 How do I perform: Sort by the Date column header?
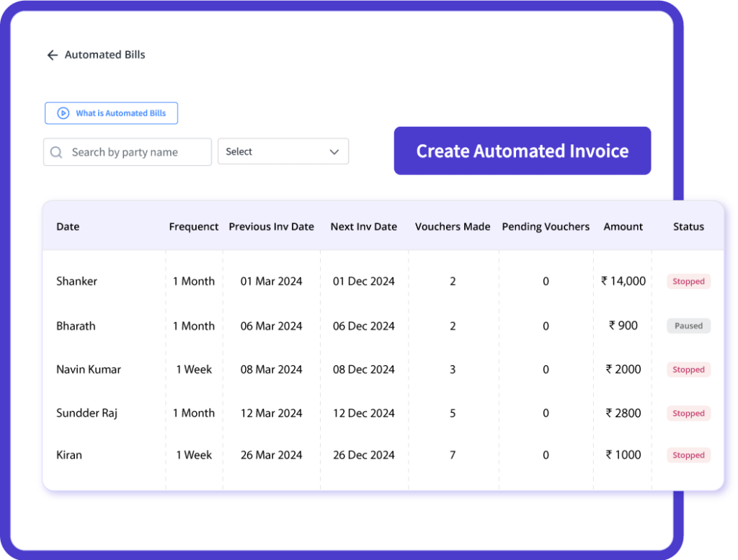coord(68,226)
